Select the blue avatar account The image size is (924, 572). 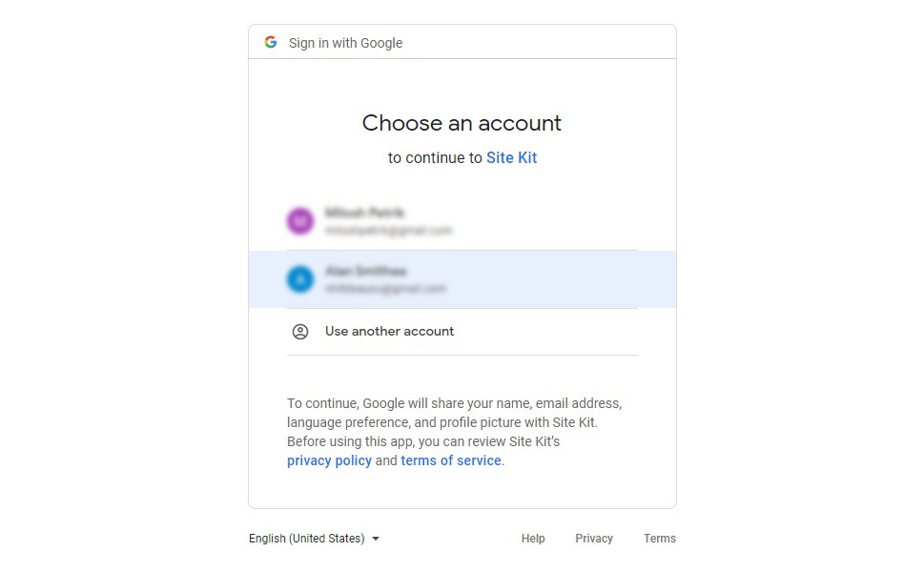point(300,279)
